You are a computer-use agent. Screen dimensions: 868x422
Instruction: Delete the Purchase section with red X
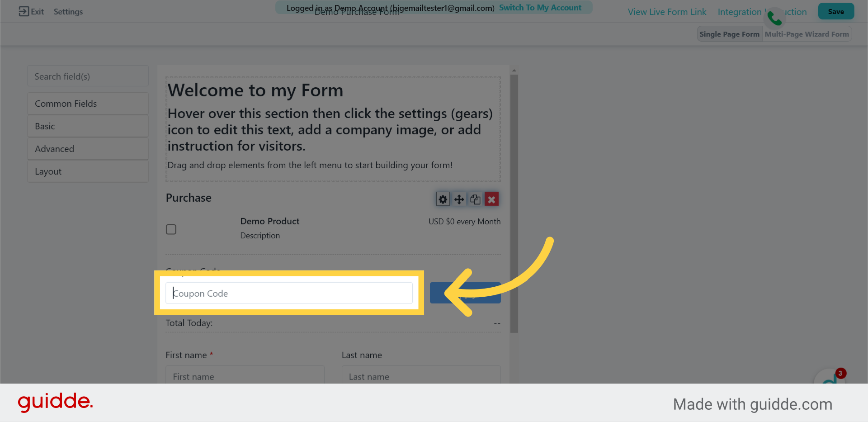[x=491, y=199]
